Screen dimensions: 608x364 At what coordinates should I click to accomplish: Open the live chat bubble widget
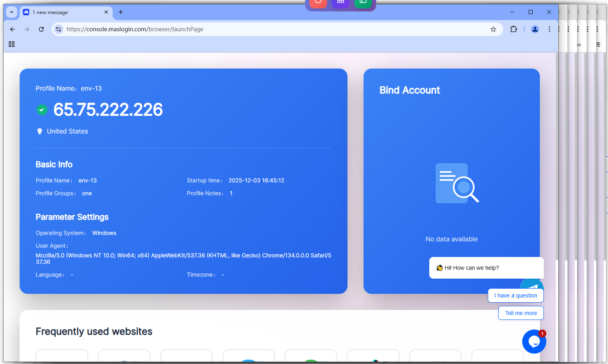[534, 342]
